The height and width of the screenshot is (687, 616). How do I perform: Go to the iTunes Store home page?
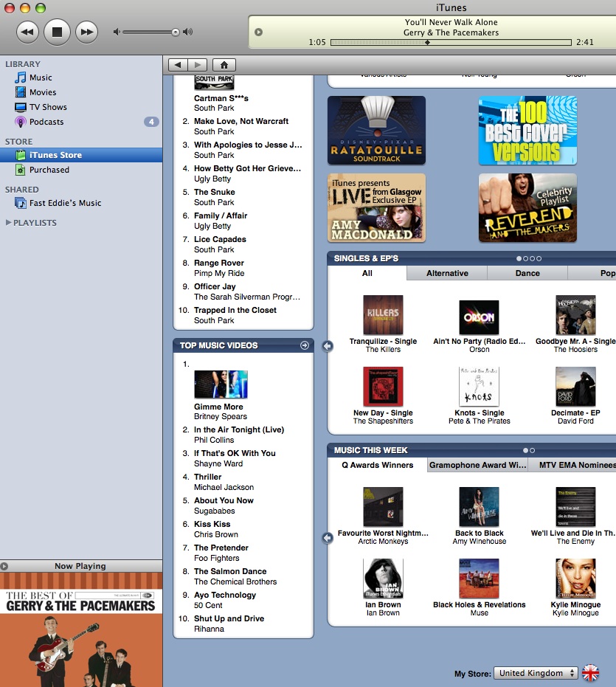point(224,65)
